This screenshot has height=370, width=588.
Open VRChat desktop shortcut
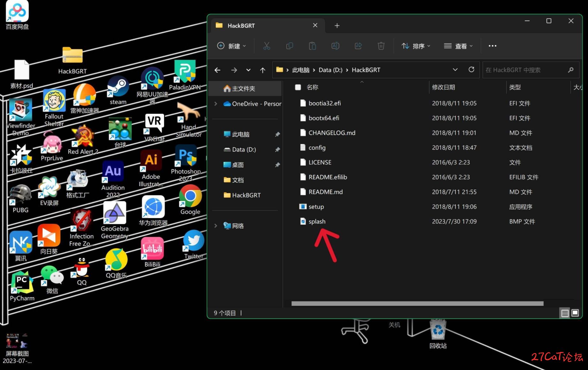coord(155,128)
